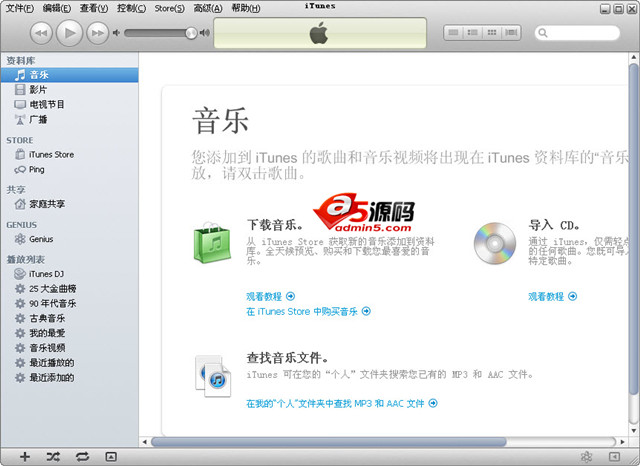Open the 查看(V) menu
The height and width of the screenshot is (466, 640).
[94, 8]
